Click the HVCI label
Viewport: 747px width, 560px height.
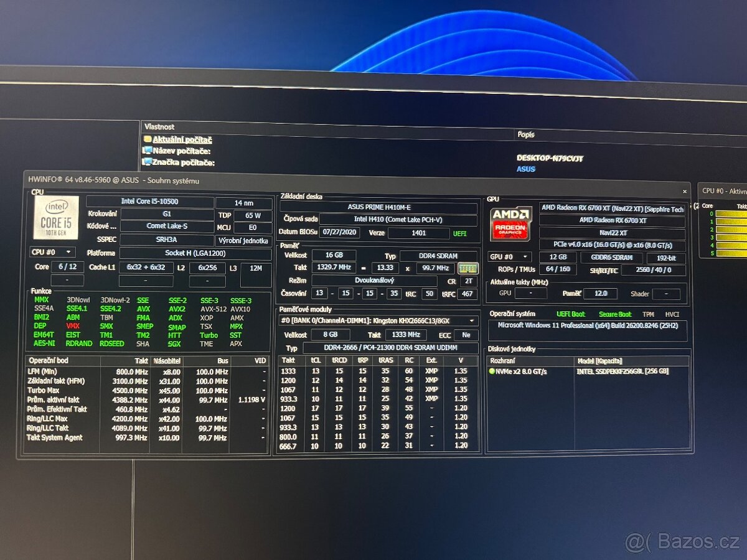672,314
